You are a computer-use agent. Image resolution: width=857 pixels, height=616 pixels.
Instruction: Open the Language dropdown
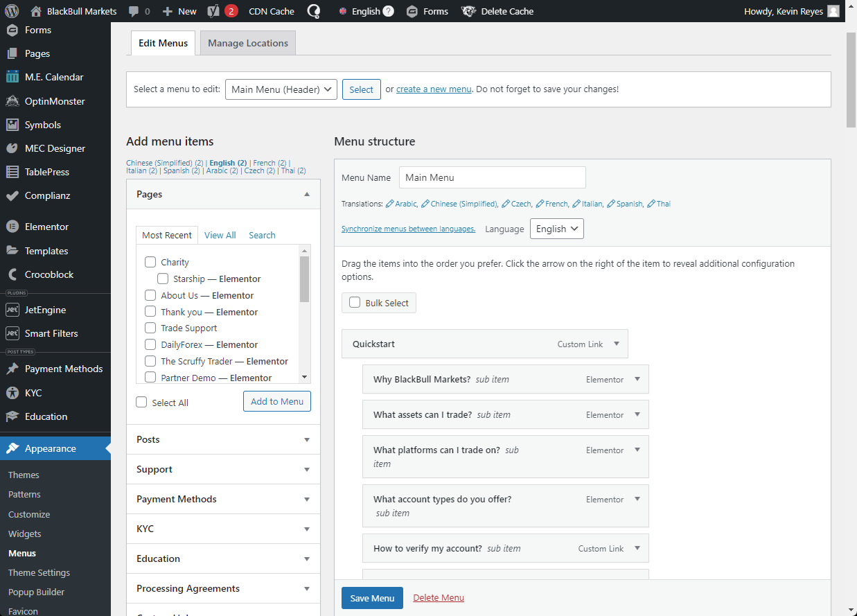[557, 229]
